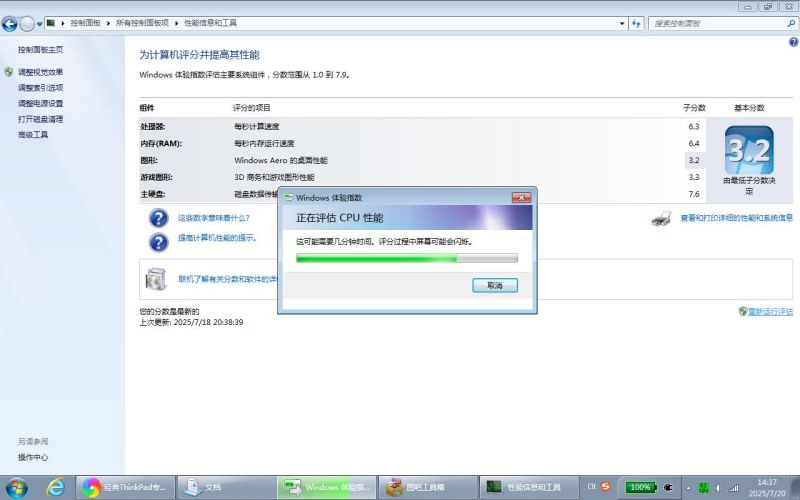Click the refresh button in address bar
800x500 pixels.
point(636,23)
